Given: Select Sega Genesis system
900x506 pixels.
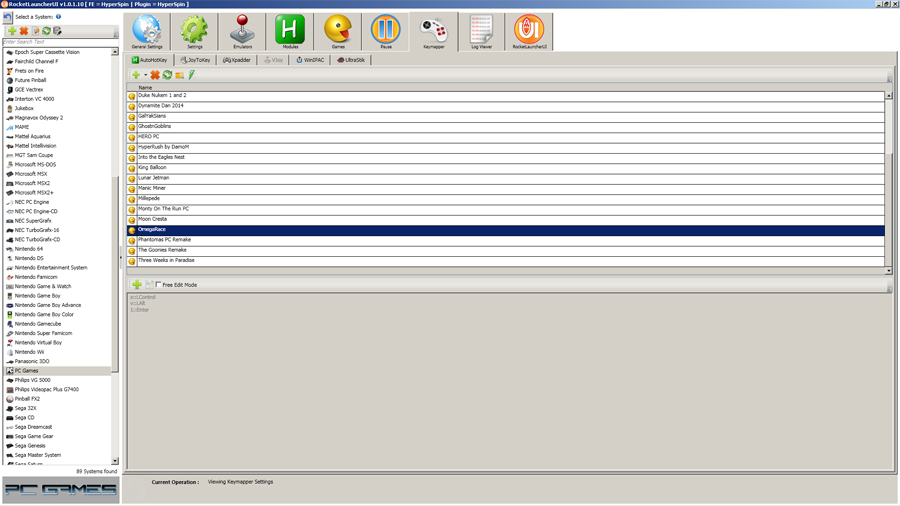Looking at the screenshot, I should coord(30,446).
